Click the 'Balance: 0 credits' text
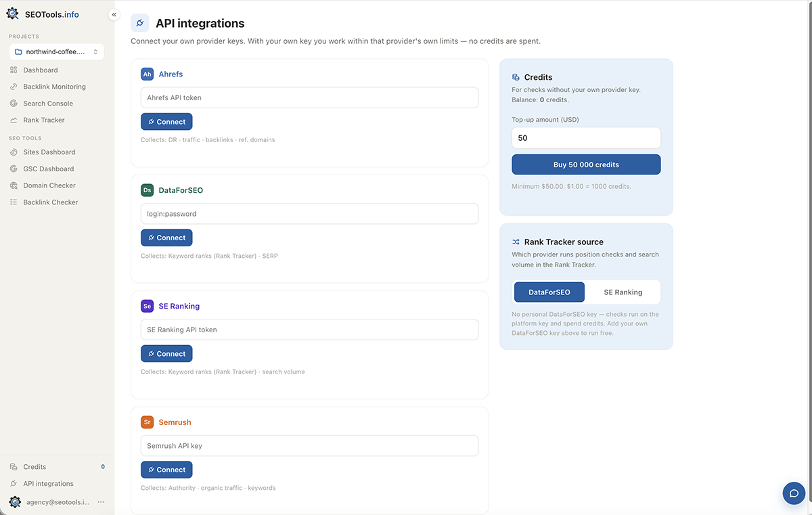 point(540,99)
